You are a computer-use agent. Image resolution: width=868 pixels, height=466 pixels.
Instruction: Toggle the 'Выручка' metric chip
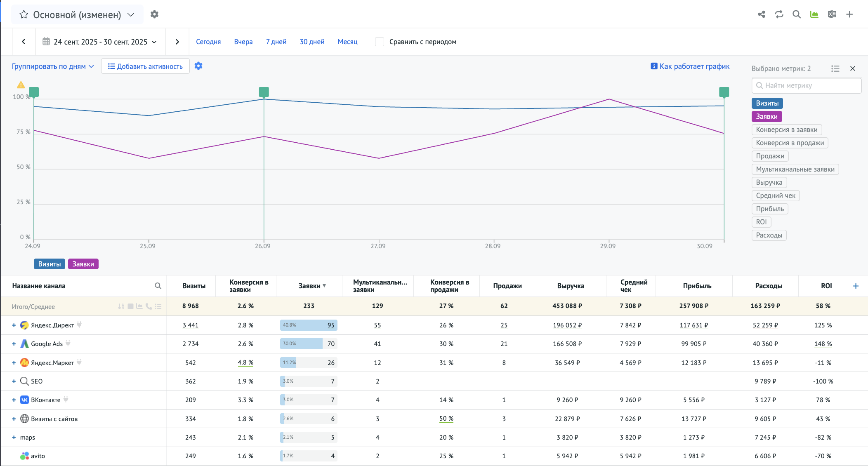tap(769, 182)
